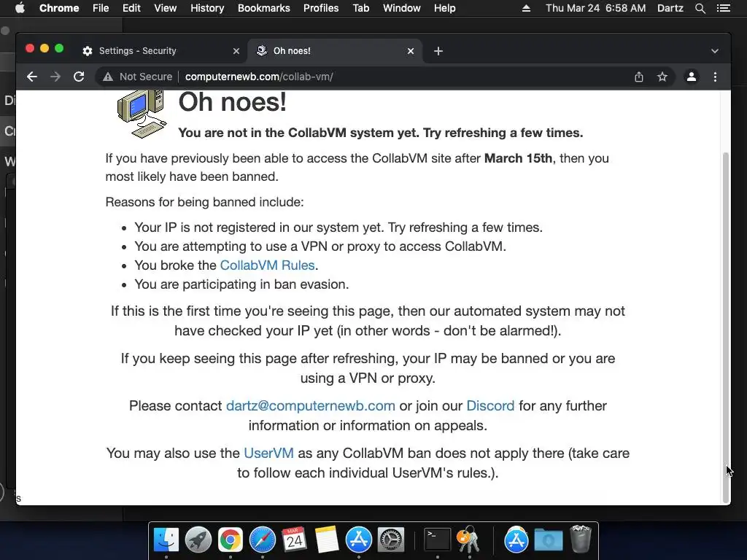Open the Help menu

tap(444, 8)
